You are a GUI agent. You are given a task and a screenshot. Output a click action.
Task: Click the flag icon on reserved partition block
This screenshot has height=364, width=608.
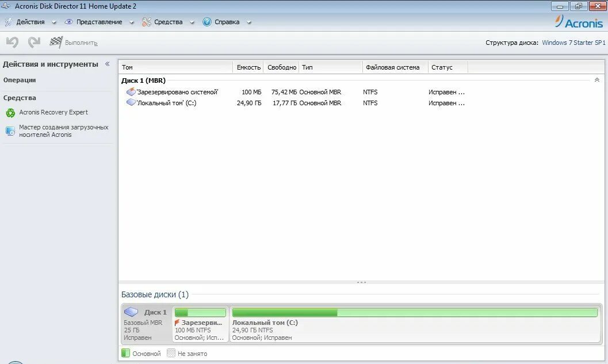click(177, 323)
